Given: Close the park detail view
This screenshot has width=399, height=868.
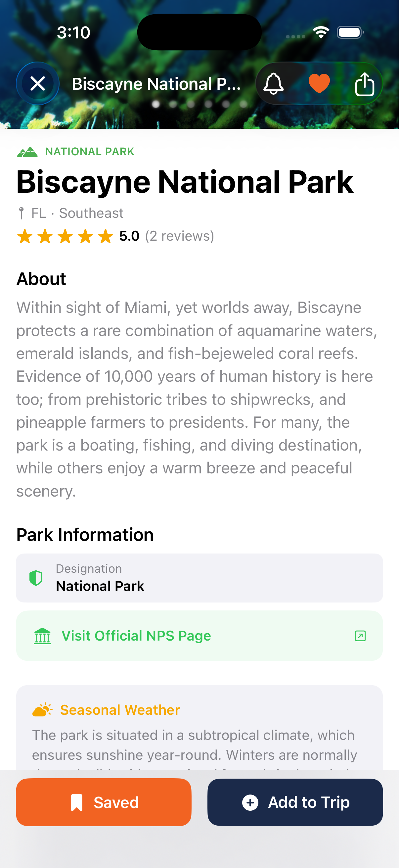Looking at the screenshot, I should 38,83.
